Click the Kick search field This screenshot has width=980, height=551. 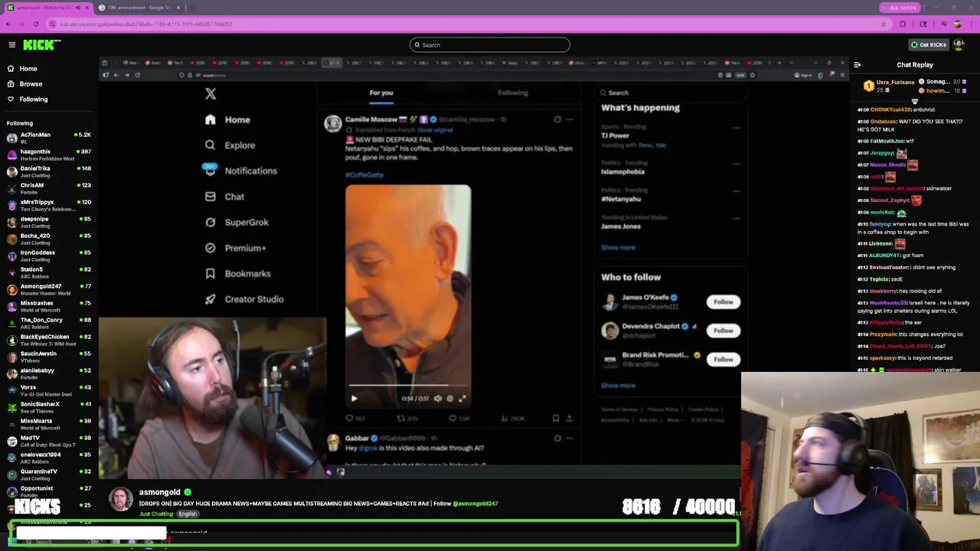[490, 44]
